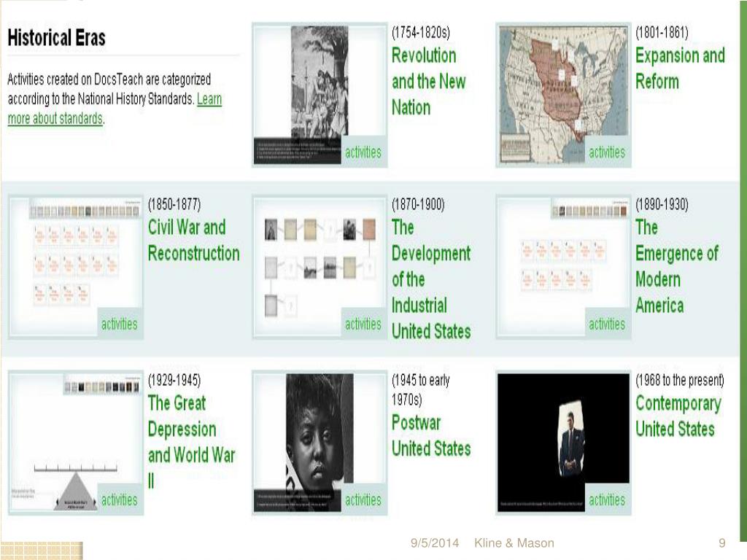Click the slide number '9' in footer

pyautogui.click(x=721, y=542)
